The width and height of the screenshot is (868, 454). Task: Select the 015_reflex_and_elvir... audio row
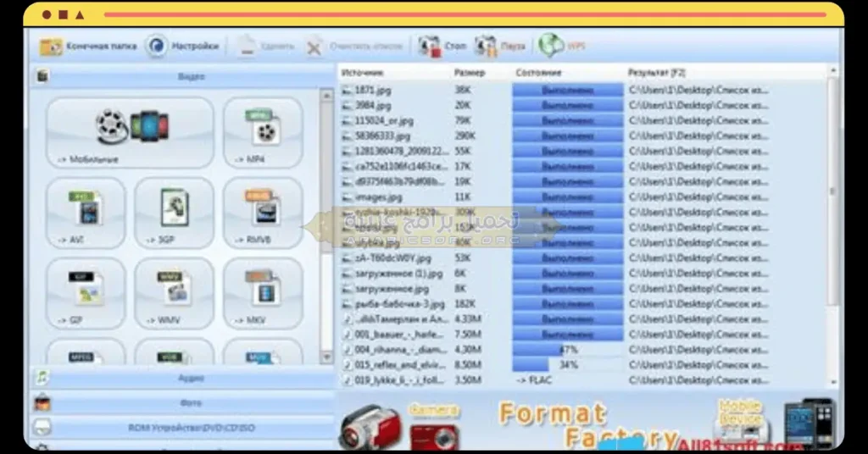(582, 365)
